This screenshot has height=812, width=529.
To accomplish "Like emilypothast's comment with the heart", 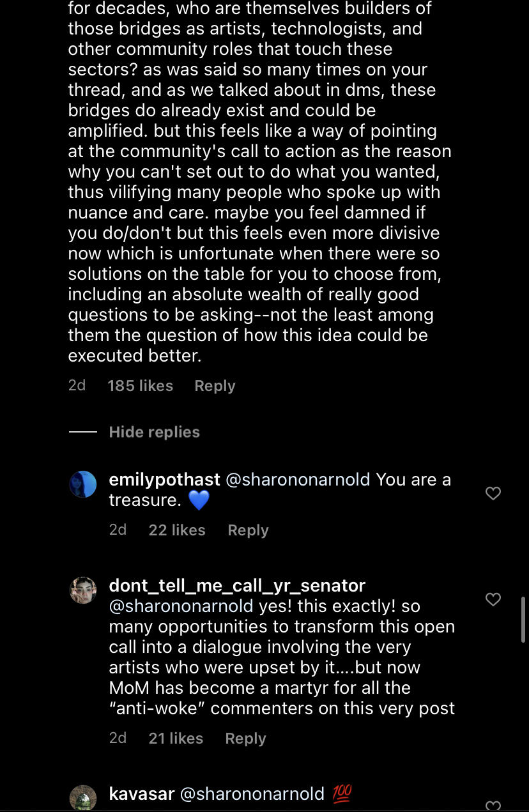I will pos(493,493).
